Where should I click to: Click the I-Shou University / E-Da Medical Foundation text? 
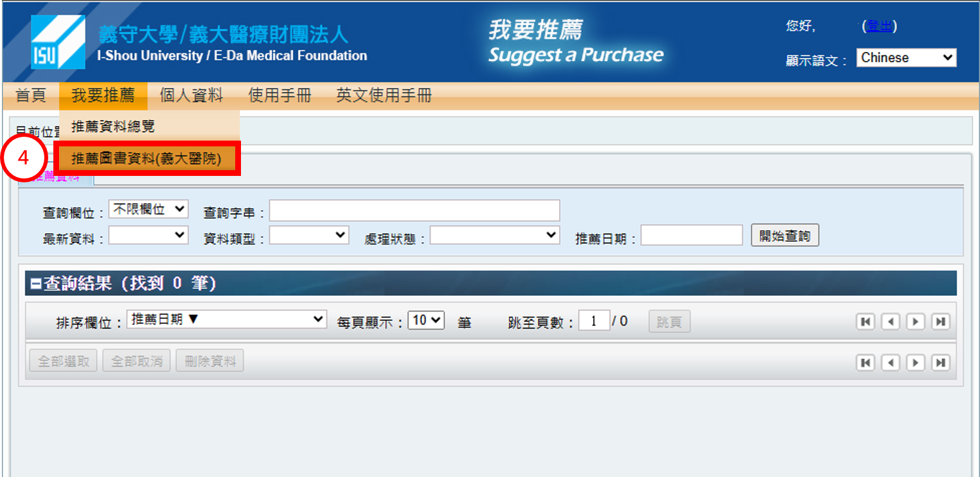[x=232, y=56]
